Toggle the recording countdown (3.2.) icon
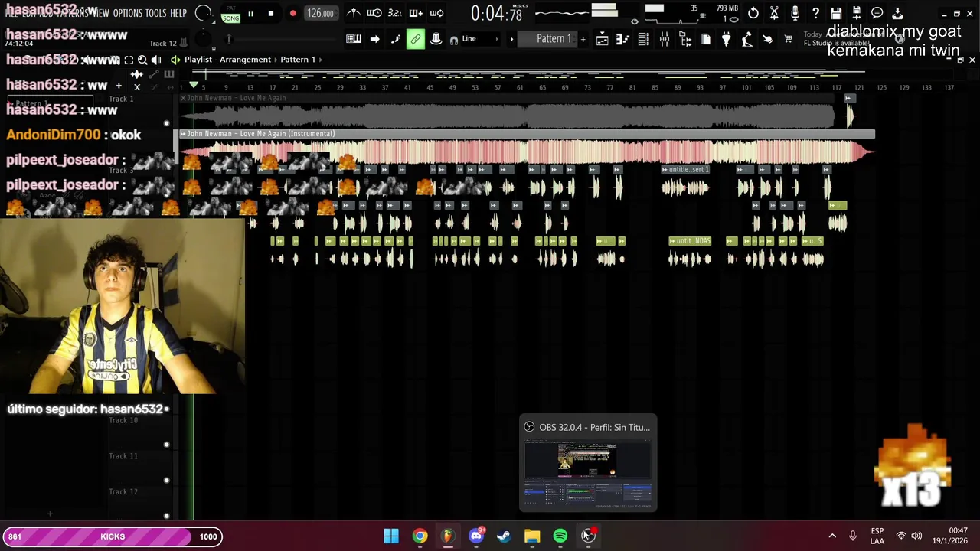The image size is (980, 551). pyautogui.click(x=395, y=13)
